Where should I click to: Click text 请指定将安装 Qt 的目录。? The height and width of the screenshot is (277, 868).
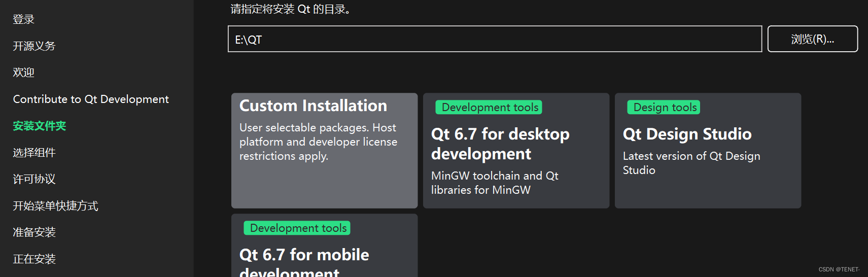point(290,9)
